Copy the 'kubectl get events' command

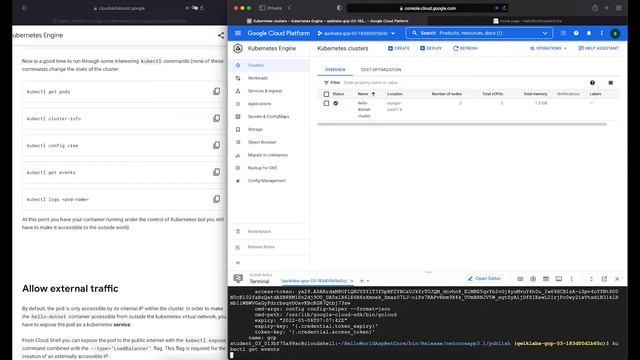(x=216, y=172)
